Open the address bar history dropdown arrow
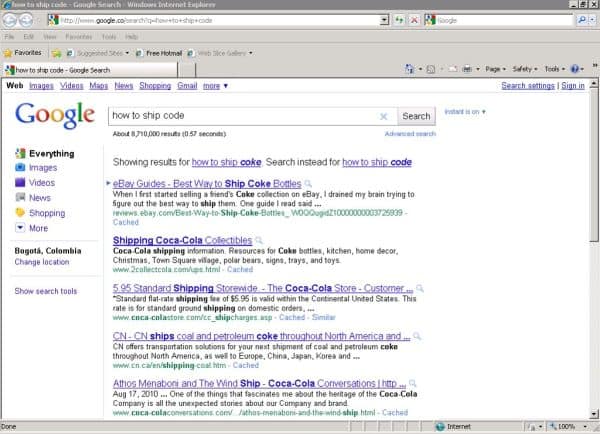The height and width of the screenshot is (434, 600). click(x=384, y=20)
